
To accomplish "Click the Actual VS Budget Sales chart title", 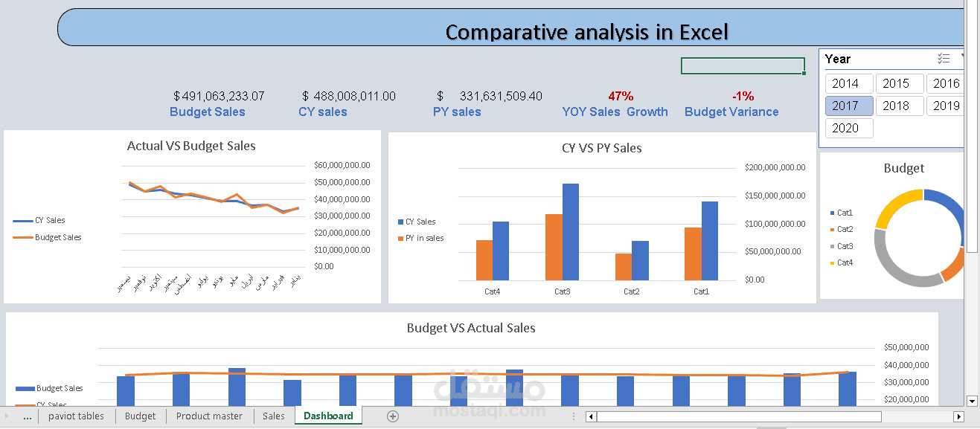I will pyautogui.click(x=191, y=146).
